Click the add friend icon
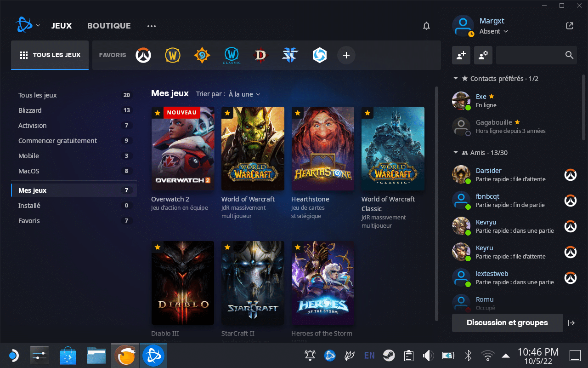The width and height of the screenshot is (588, 368). (461, 55)
